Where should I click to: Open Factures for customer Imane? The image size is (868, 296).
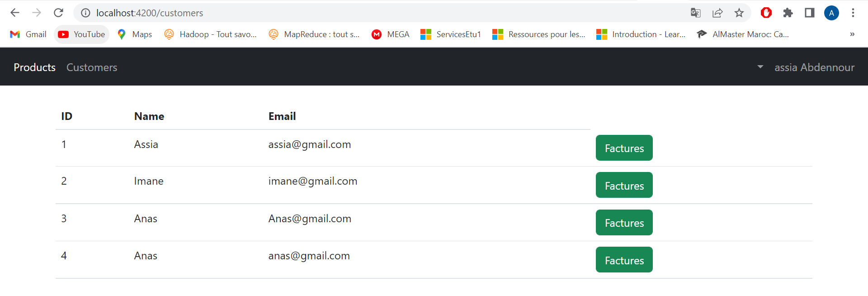point(624,185)
